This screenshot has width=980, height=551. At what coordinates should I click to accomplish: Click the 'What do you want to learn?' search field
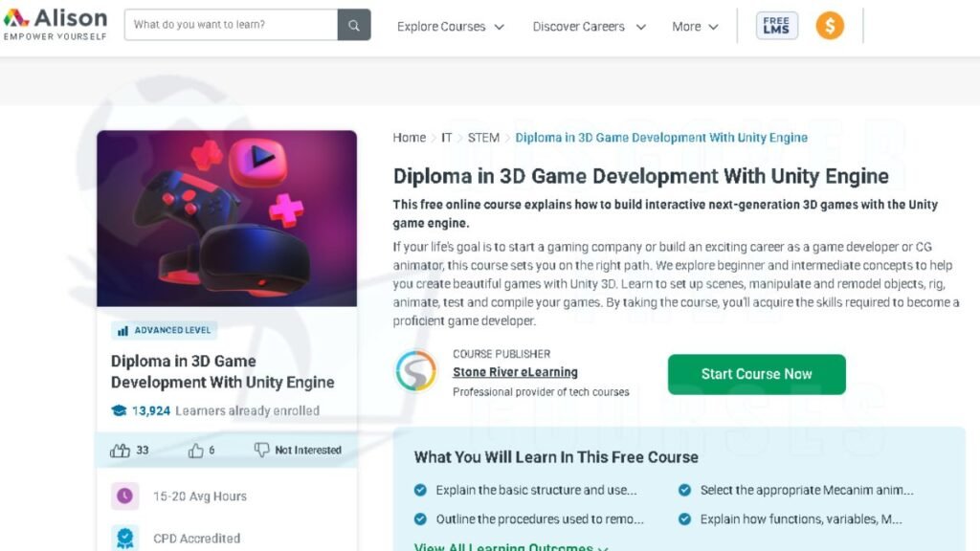click(231, 25)
